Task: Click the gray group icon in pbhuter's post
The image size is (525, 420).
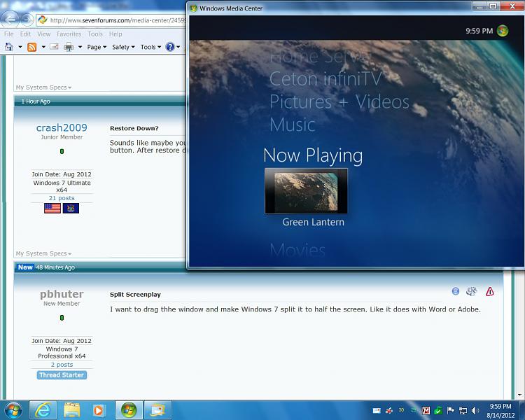Action: 471,291
